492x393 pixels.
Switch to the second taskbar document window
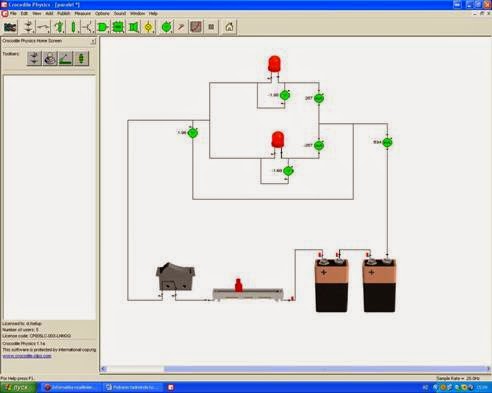(x=132, y=388)
